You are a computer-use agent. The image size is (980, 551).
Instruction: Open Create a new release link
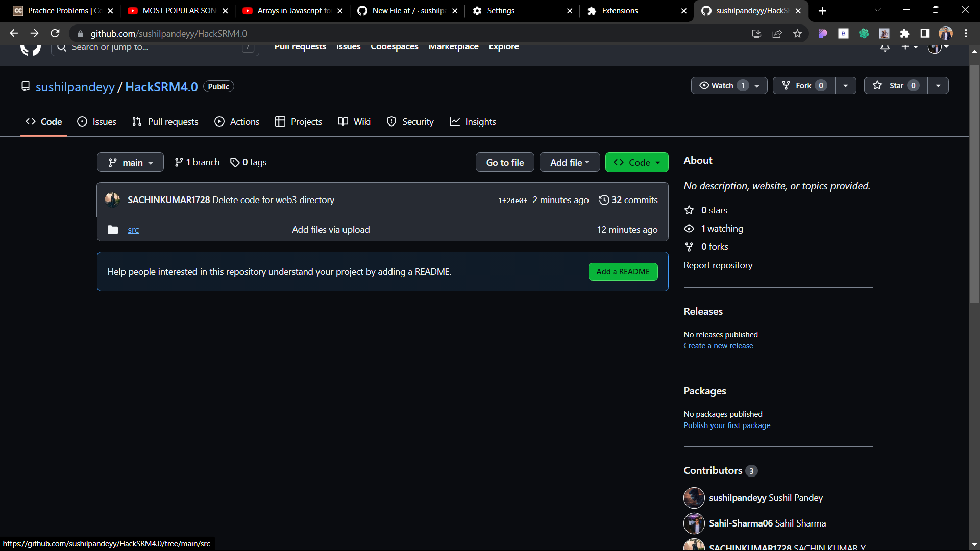pos(718,345)
